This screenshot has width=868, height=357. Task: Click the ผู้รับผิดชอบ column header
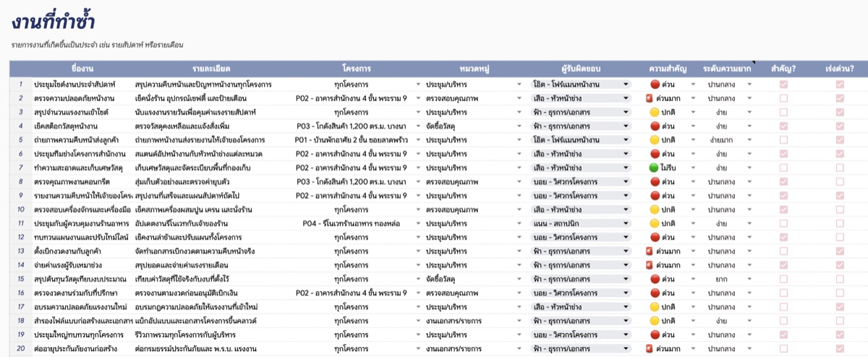(582, 69)
